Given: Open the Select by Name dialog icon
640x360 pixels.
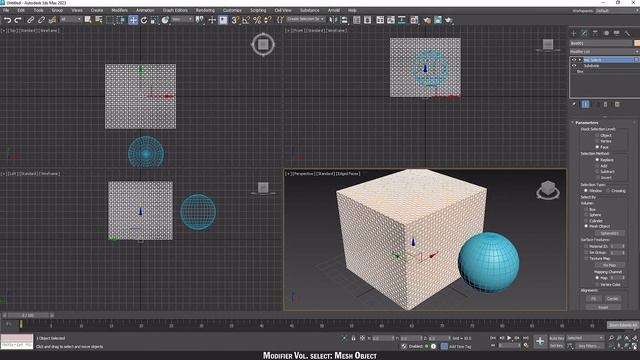Looking at the screenshot, I should point(99,20).
